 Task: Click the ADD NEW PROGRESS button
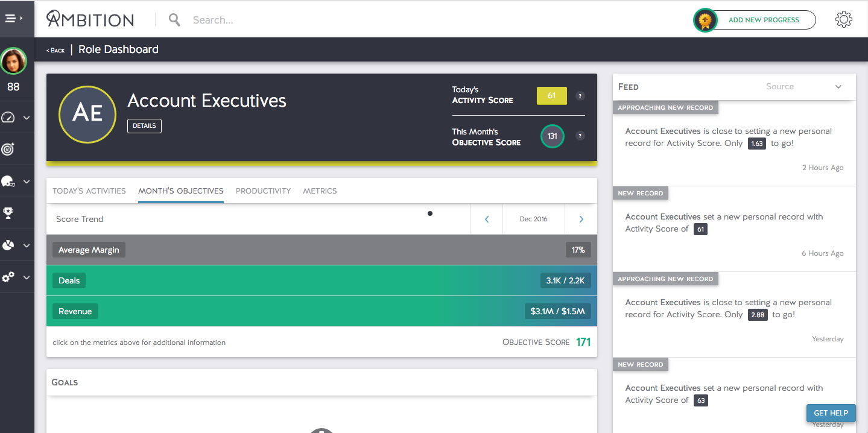(763, 19)
